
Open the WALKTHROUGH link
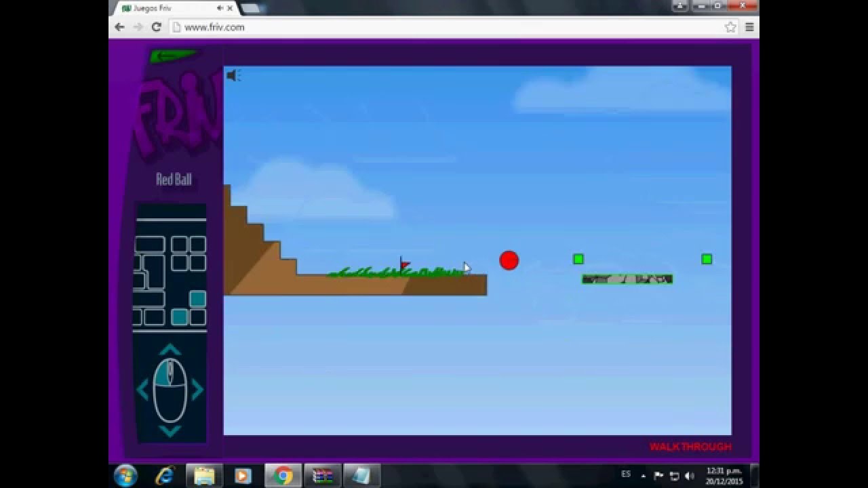coord(690,447)
